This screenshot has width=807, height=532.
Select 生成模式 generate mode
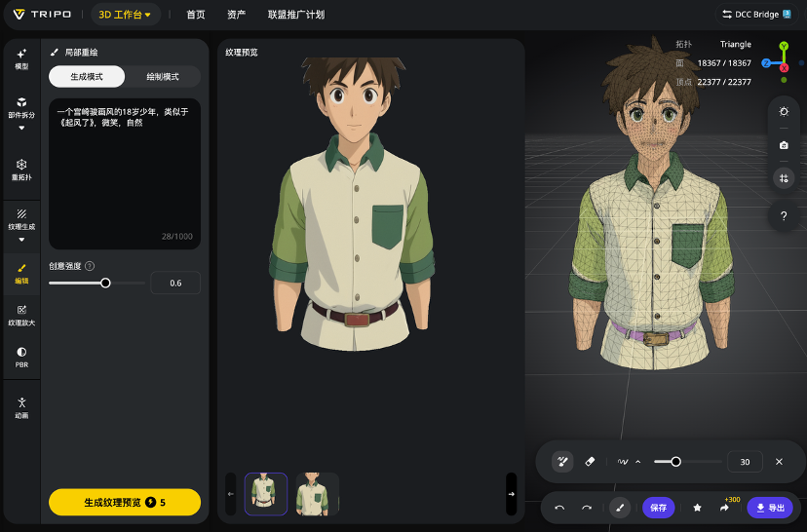click(x=87, y=77)
